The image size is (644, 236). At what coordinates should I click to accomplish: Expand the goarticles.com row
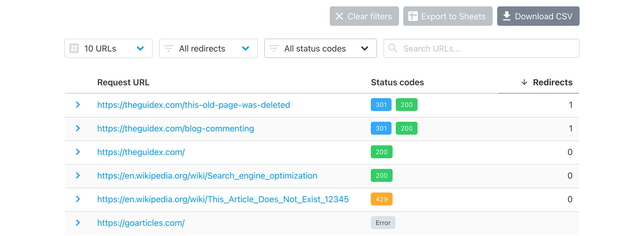[x=78, y=223]
